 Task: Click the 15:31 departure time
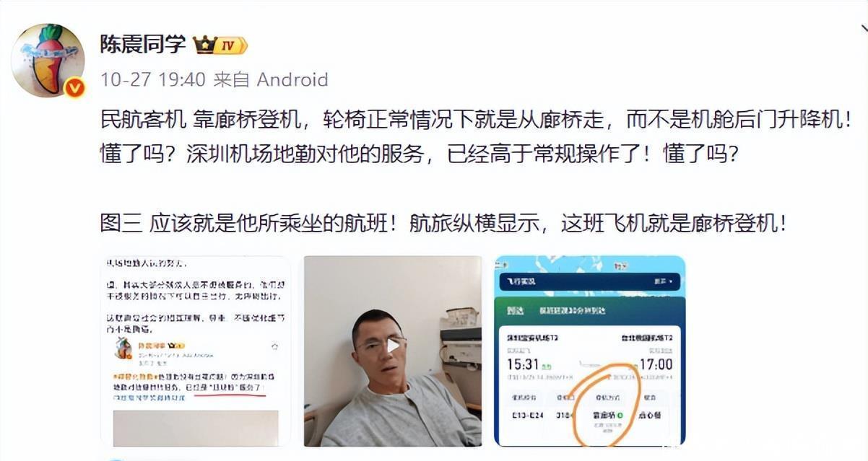click(524, 364)
